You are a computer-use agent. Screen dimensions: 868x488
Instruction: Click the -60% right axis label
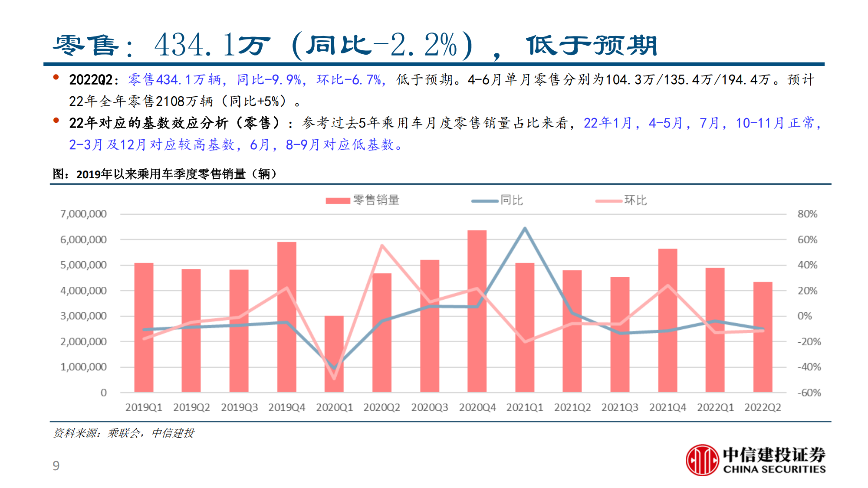[x=809, y=393]
